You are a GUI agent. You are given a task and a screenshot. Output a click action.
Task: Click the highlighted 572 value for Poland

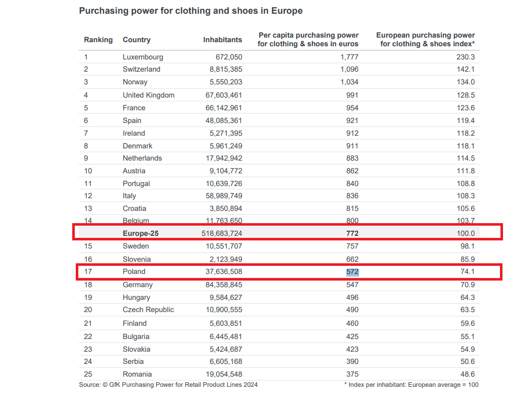(352, 272)
